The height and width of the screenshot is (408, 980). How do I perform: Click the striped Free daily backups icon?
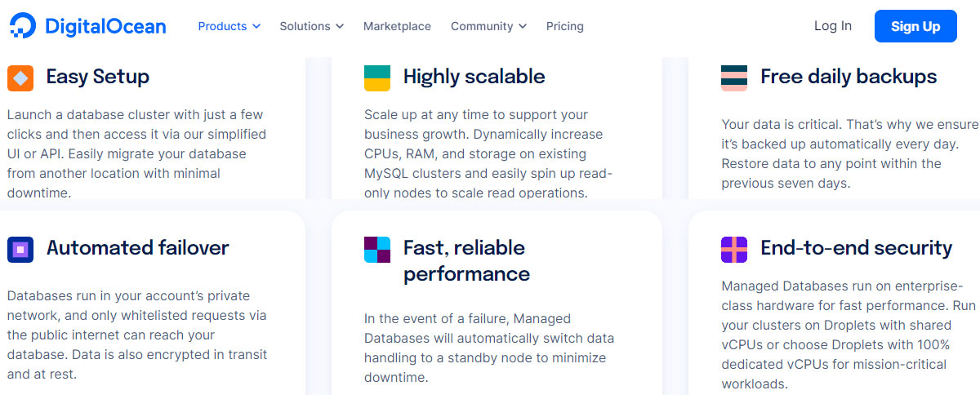pyautogui.click(x=734, y=78)
